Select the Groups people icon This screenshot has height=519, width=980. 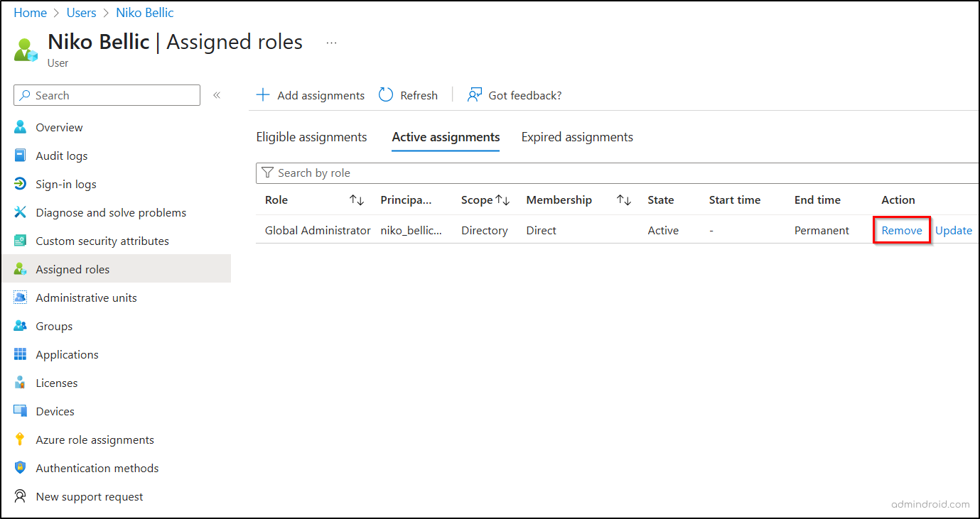[20, 326]
